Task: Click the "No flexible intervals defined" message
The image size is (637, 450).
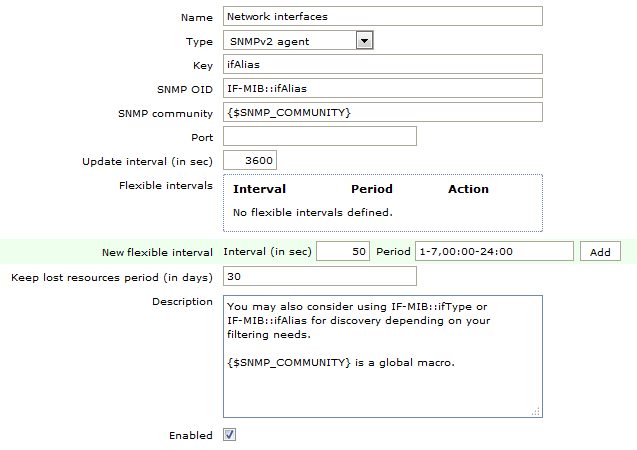Action: tap(313, 212)
